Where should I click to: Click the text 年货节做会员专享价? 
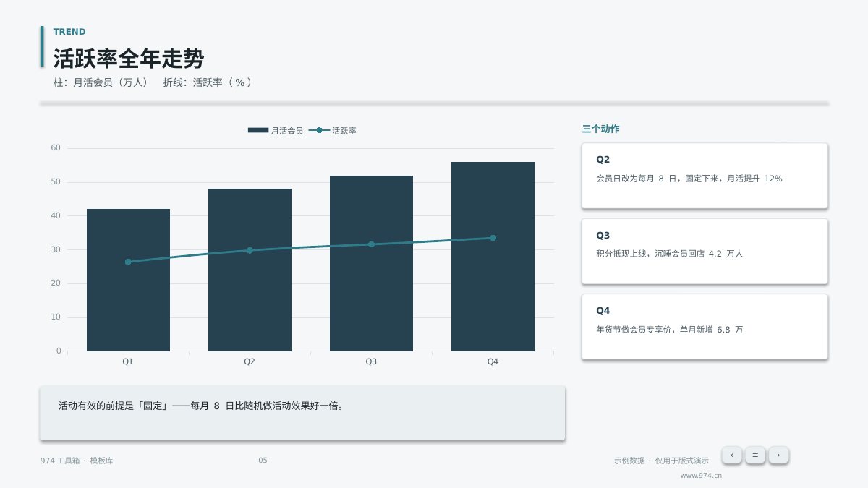[x=634, y=330]
